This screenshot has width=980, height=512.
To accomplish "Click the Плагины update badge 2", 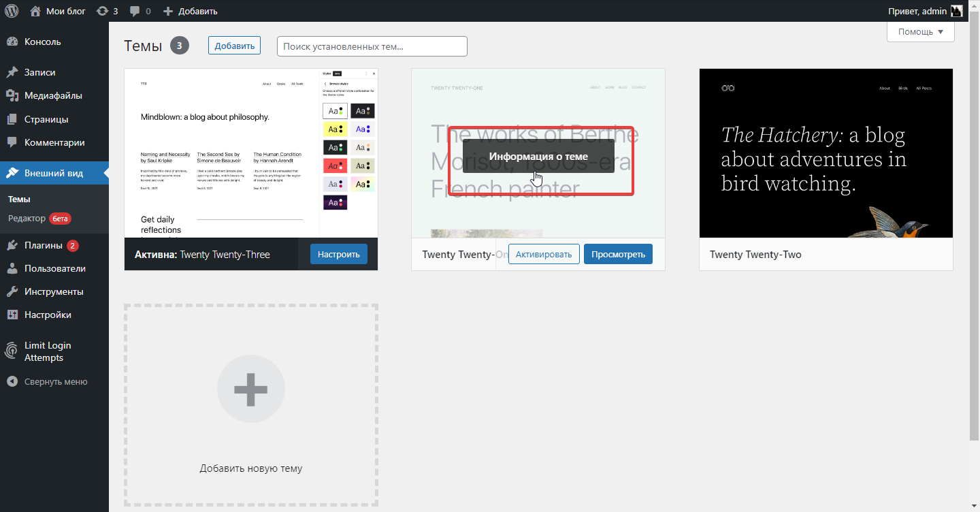I will coord(73,246).
